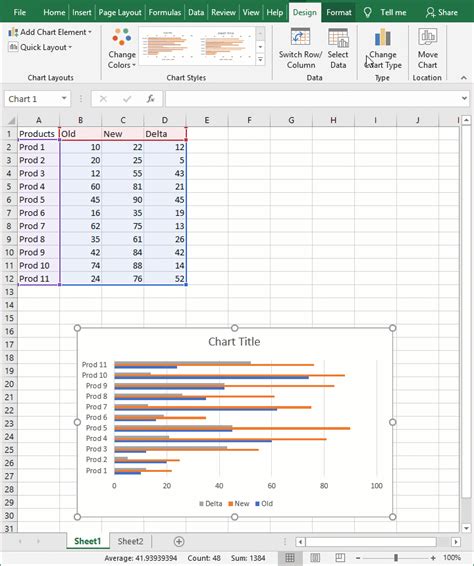
Task: Click previous sheet navigation arrow
Action: [x=20, y=541]
